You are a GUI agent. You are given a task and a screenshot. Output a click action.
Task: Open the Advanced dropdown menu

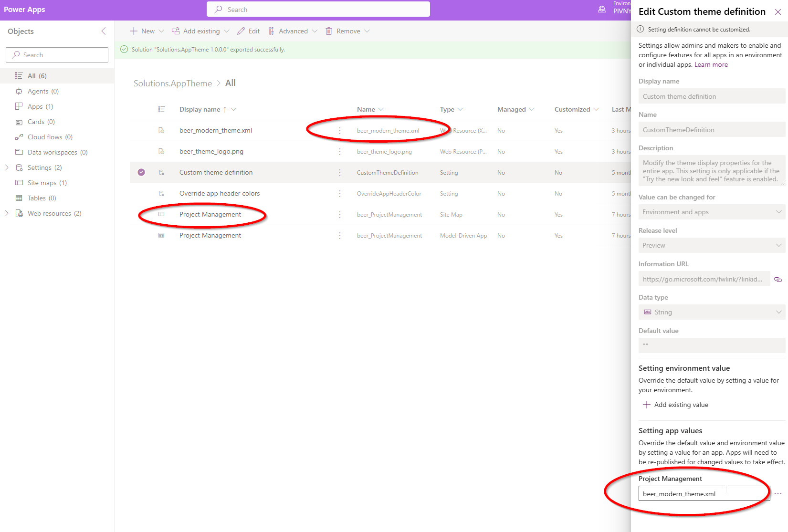coord(293,31)
